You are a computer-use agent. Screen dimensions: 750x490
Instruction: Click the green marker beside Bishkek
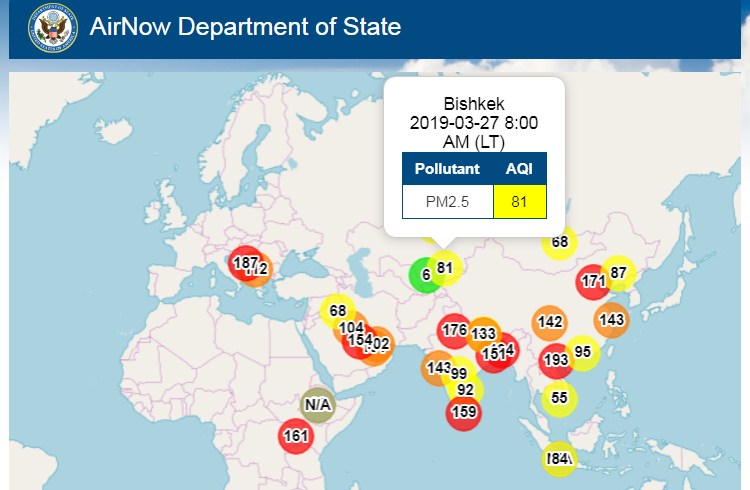tap(422, 275)
